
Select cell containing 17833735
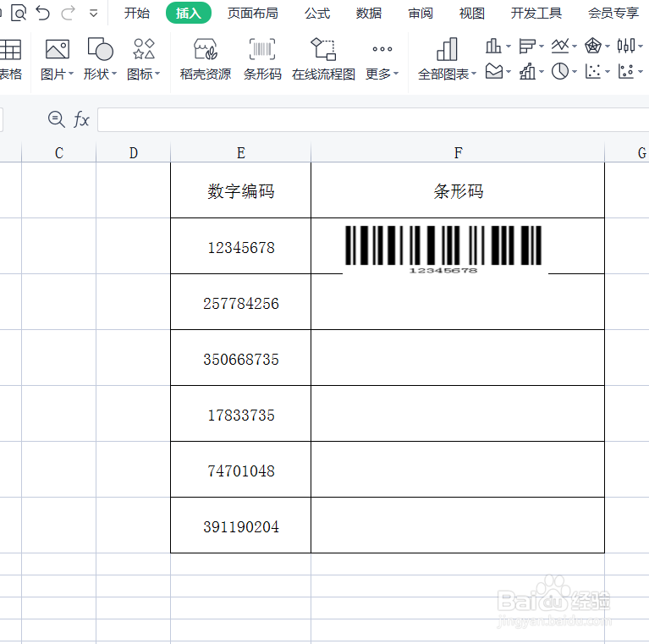click(241, 414)
